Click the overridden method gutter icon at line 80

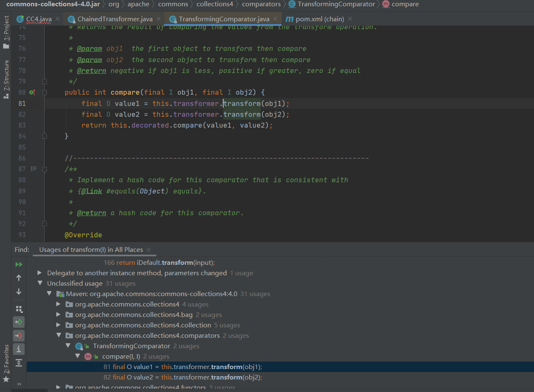pyautogui.click(x=33, y=92)
